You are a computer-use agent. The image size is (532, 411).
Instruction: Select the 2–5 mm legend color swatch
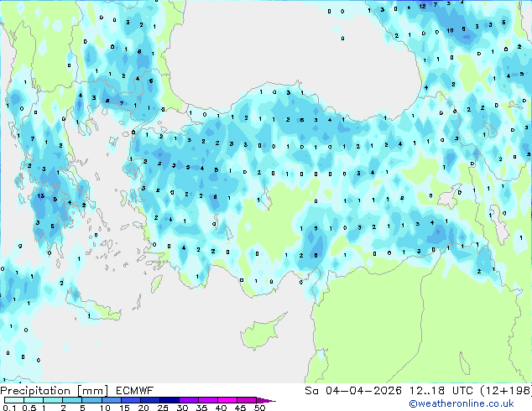tap(72, 400)
